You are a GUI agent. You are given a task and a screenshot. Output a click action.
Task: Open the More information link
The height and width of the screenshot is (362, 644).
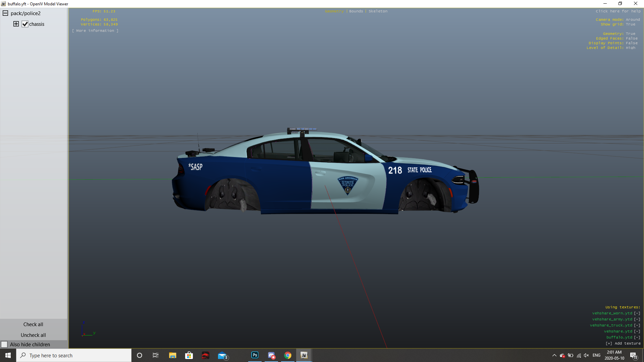[95, 31]
